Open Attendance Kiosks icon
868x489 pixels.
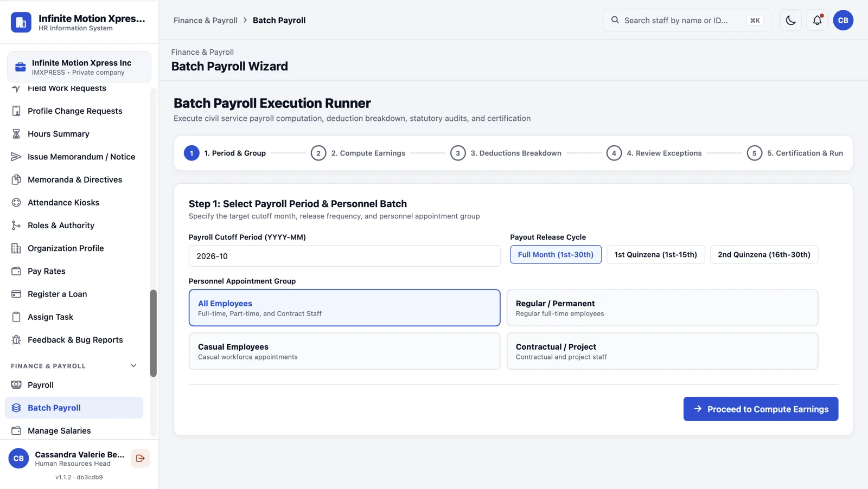16,202
